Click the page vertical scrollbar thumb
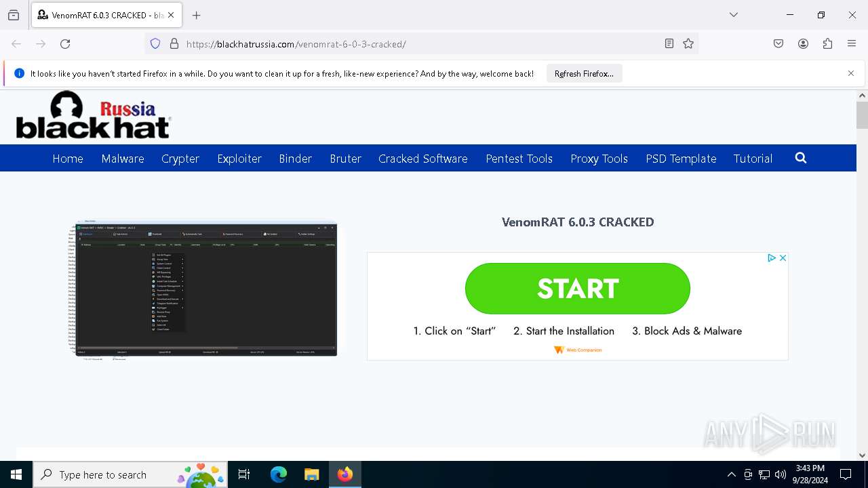Screen dimensions: 868x488 [862, 115]
